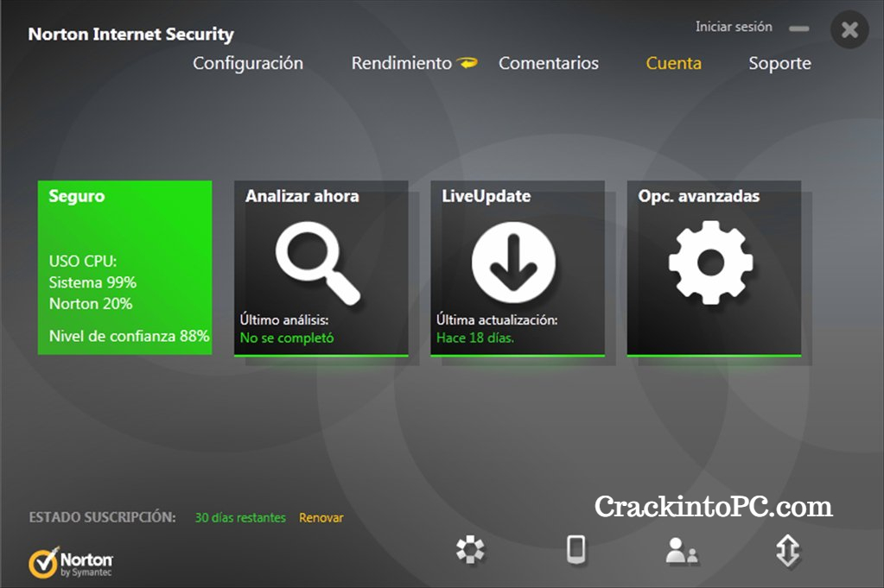
Task: Open the green Seguro status tile
Action: (124, 268)
